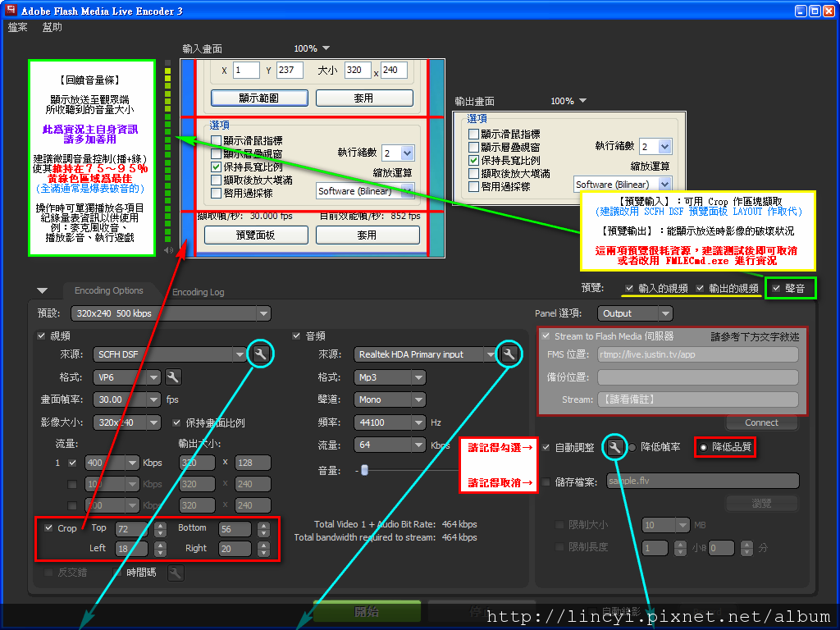Screen dimensions: 840x630
Task: Open audio source Realtek settings wrench
Action: 509,354
